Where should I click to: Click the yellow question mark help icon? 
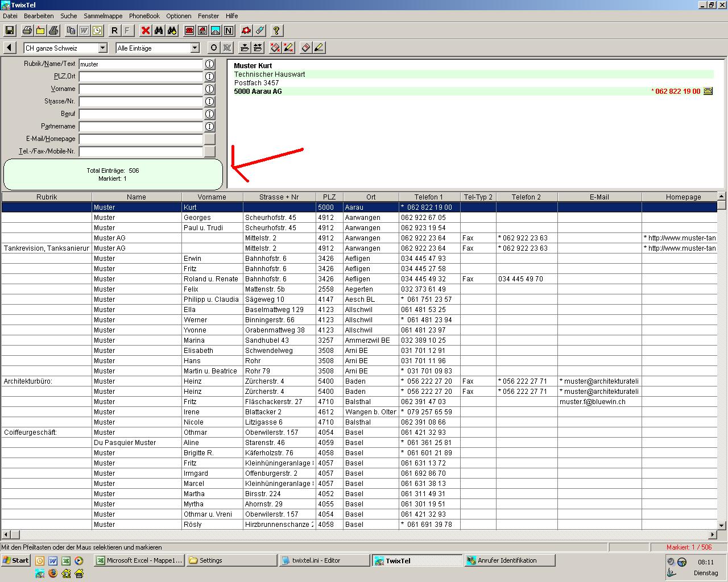pyautogui.click(x=276, y=31)
